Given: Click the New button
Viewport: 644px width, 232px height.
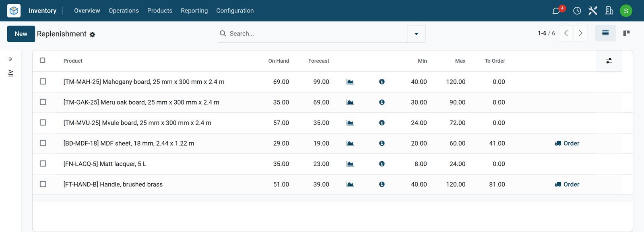Looking at the screenshot, I should click(21, 34).
